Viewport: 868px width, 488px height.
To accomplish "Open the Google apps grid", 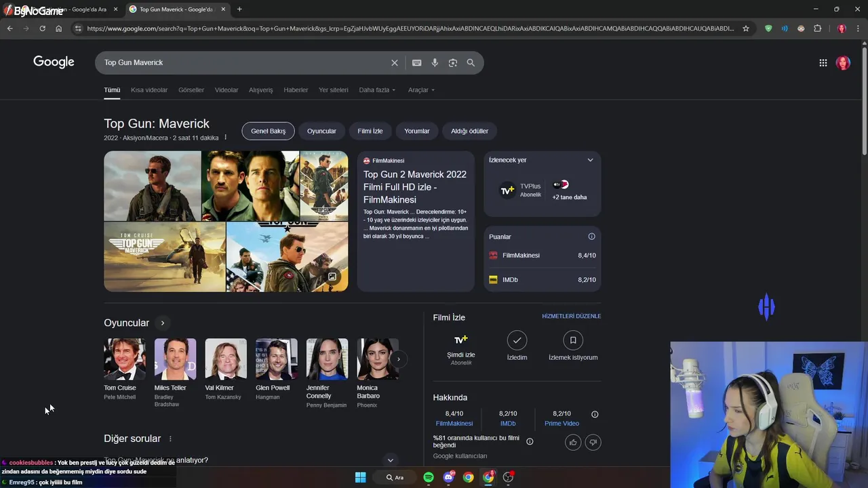I will click(x=823, y=62).
